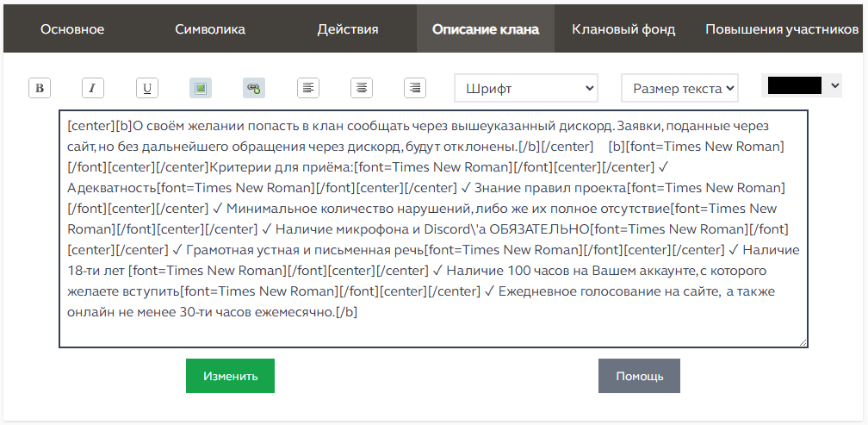Click the underline U icon
This screenshot has width=868, height=425.
[146, 88]
